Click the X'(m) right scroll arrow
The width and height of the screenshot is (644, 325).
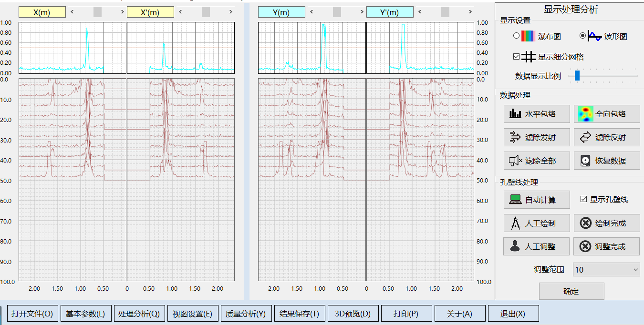(231, 12)
